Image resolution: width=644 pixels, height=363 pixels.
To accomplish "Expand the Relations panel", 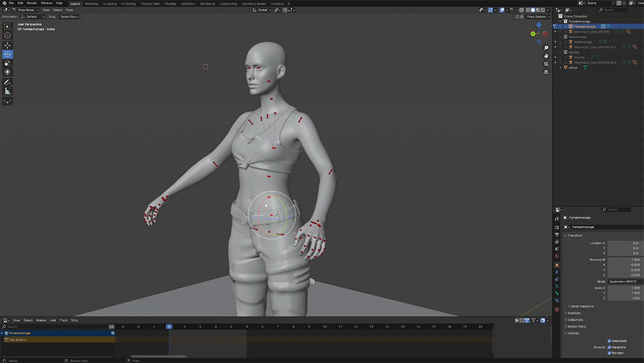I will pos(574,313).
